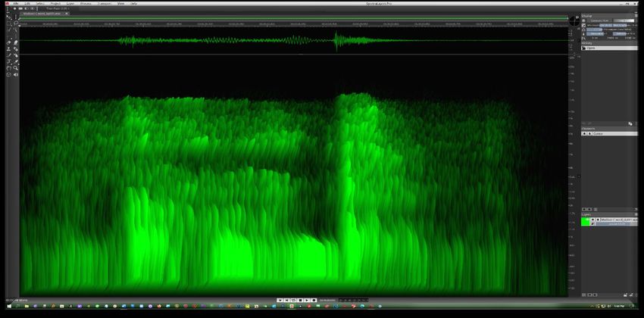Click the 3D view orientation compass icon
644x318 pixels.
[x=574, y=20]
